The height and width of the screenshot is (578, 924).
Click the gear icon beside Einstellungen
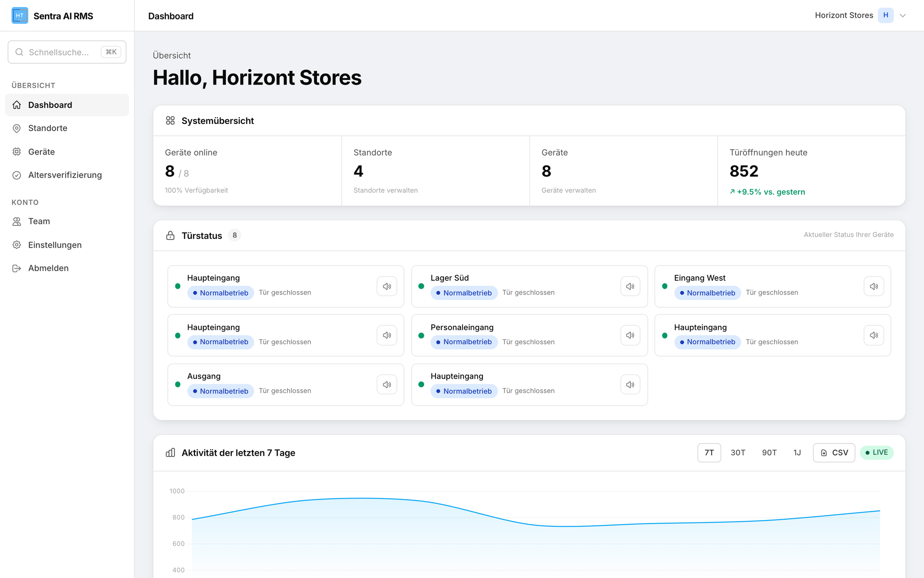point(17,245)
